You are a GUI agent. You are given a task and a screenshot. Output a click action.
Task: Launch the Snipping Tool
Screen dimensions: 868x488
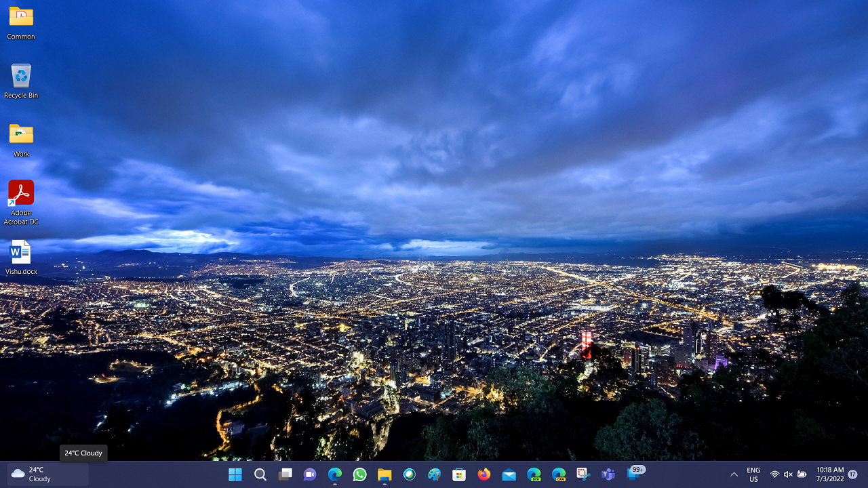(583, 474)
